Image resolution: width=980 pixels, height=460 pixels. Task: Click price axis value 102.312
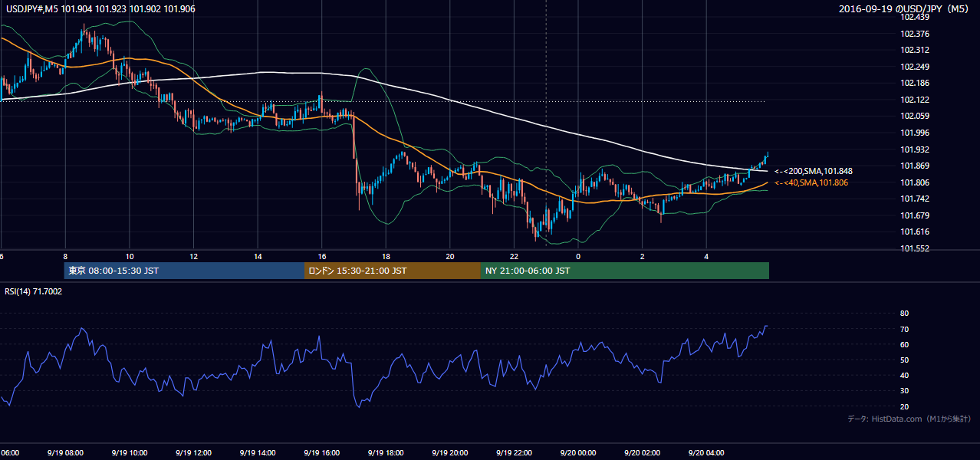click(915, 50)
